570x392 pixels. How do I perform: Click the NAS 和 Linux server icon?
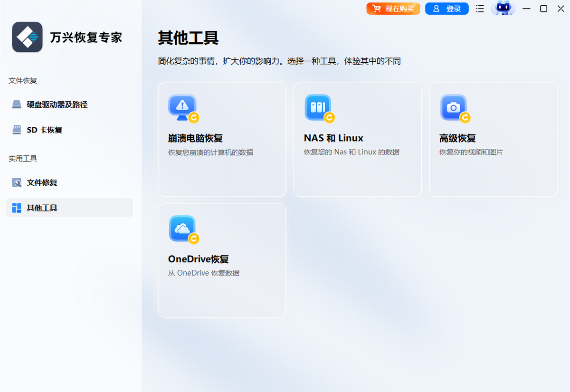tap(318, 108)
